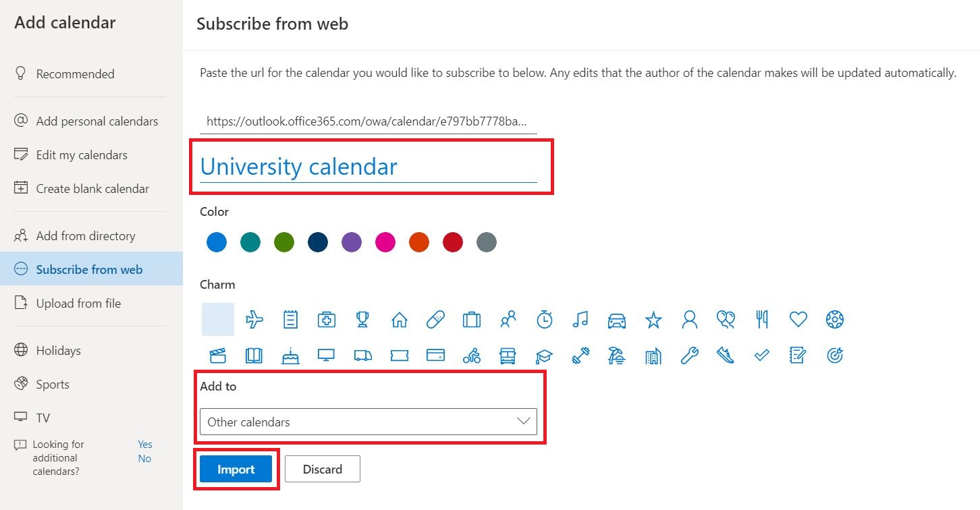Open Subscribe from web section
Screen dimensions: 980x510
(x=89, y=270)
